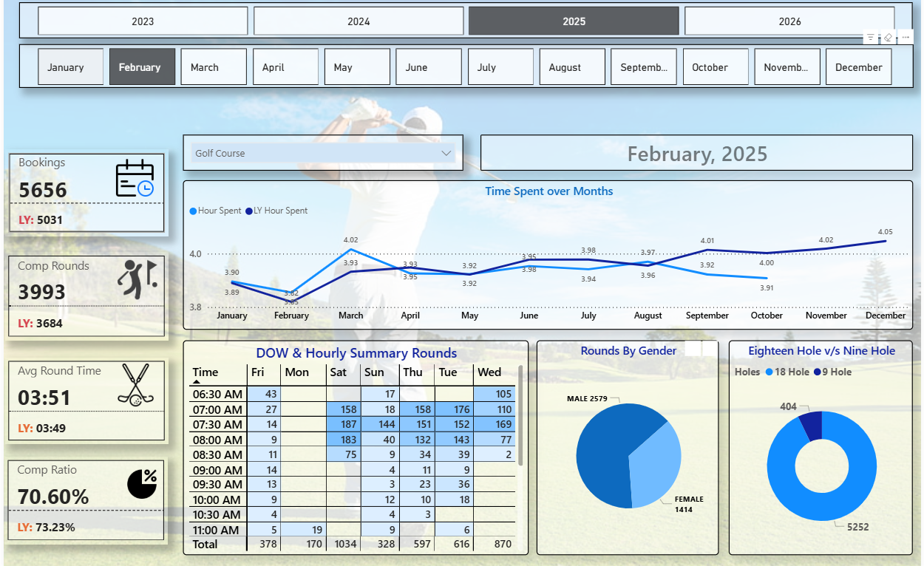Click the crossed golf clubs icon
Screen dimensions: 924x566
pos(136,385)
